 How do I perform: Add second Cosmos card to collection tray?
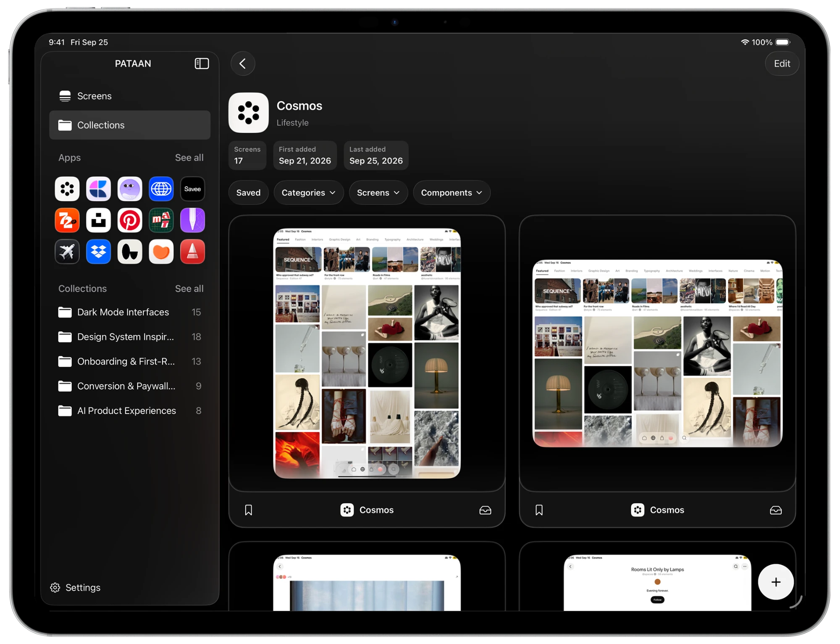[x=776, y=510]
